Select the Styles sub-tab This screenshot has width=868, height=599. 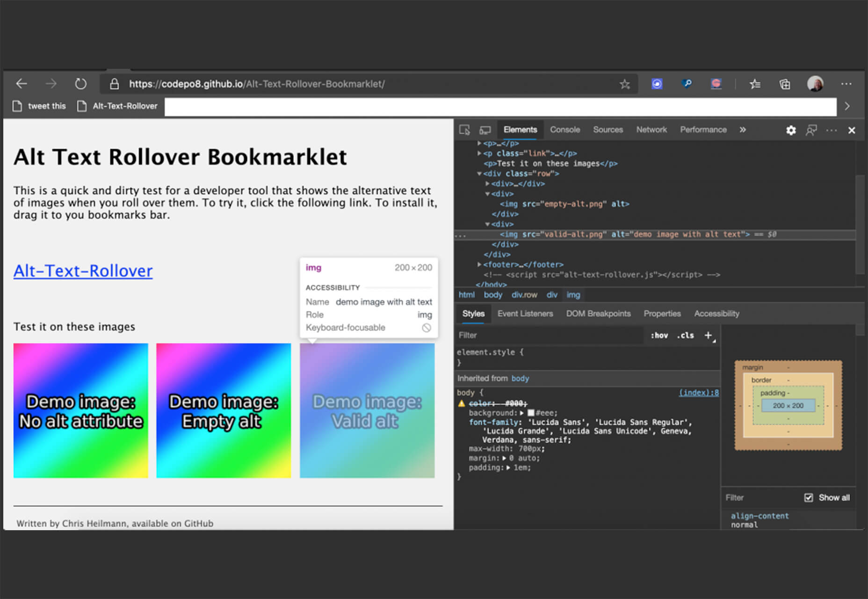pyautogui.click(x=473, y=314)
